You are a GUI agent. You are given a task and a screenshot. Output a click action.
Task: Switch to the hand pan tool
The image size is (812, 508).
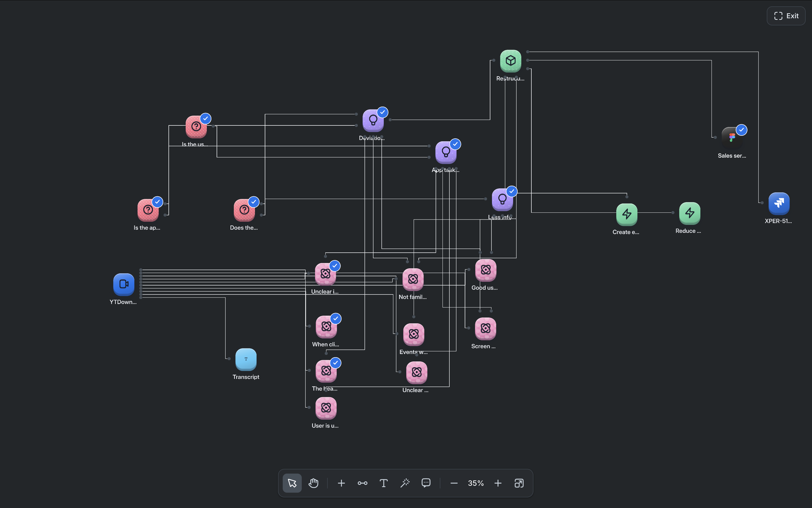[x=313, y=483]
